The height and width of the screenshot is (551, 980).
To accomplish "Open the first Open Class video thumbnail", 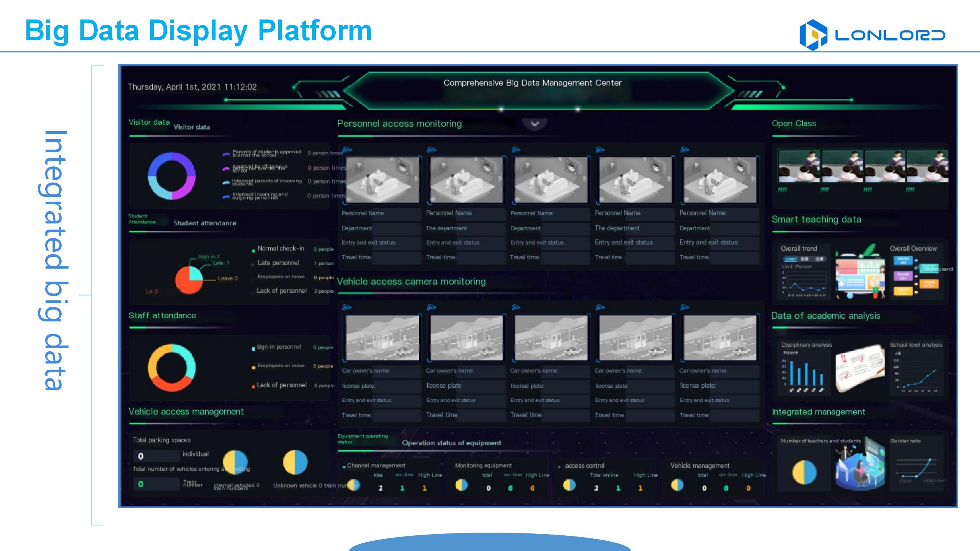I will click(799, 166).
